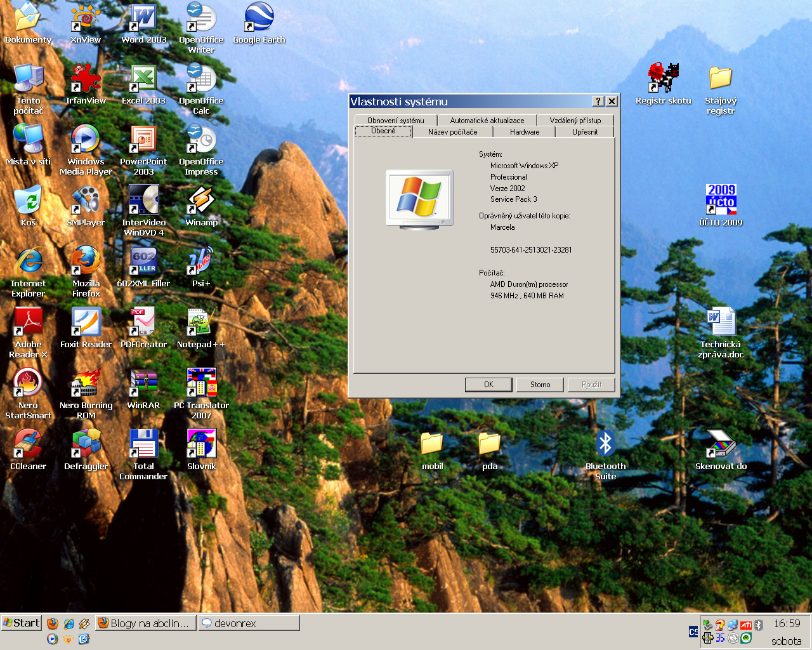The height and width of the screenshot is (650, 812).
Task: Switch to the Automatické aktualizace tab
Action: pyautogui.click(x=487, y=120)
